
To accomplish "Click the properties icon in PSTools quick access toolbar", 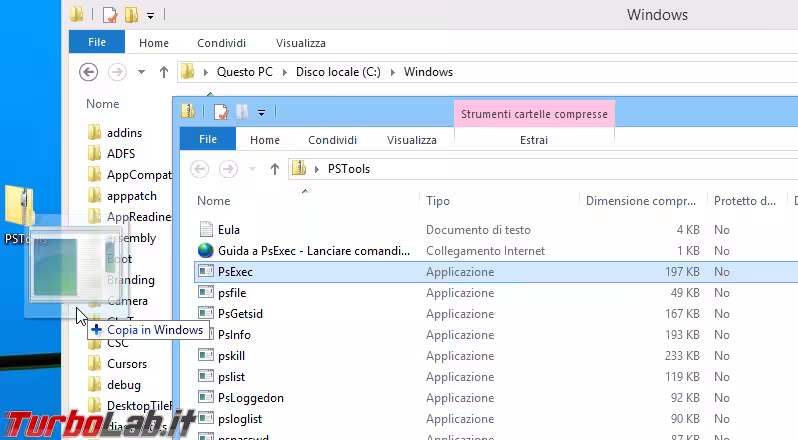I will coord(221,112).
